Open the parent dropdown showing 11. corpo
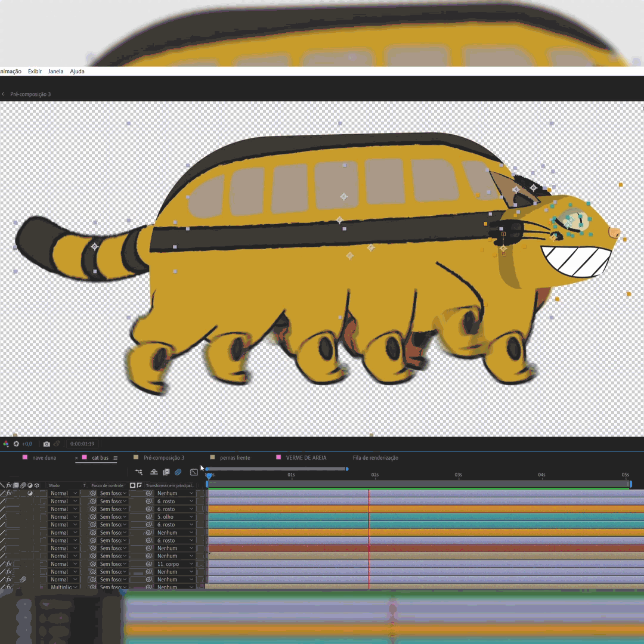 pos(175,564)
